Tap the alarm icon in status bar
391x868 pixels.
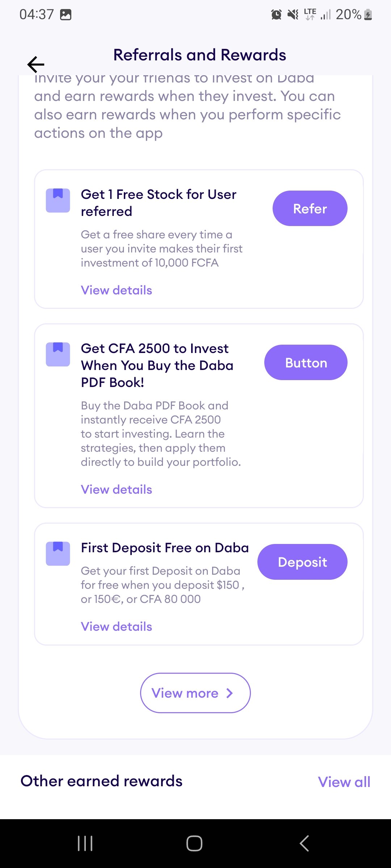(x=276, y=14)
